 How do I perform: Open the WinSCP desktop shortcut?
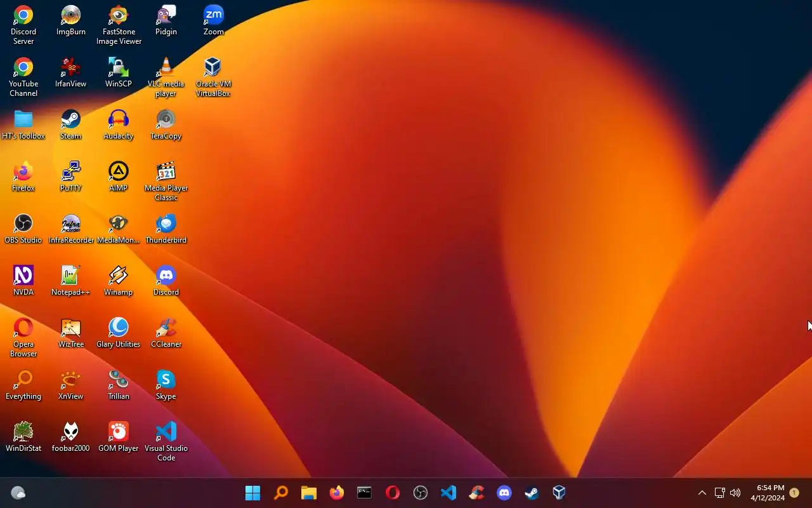pos(119,73)
